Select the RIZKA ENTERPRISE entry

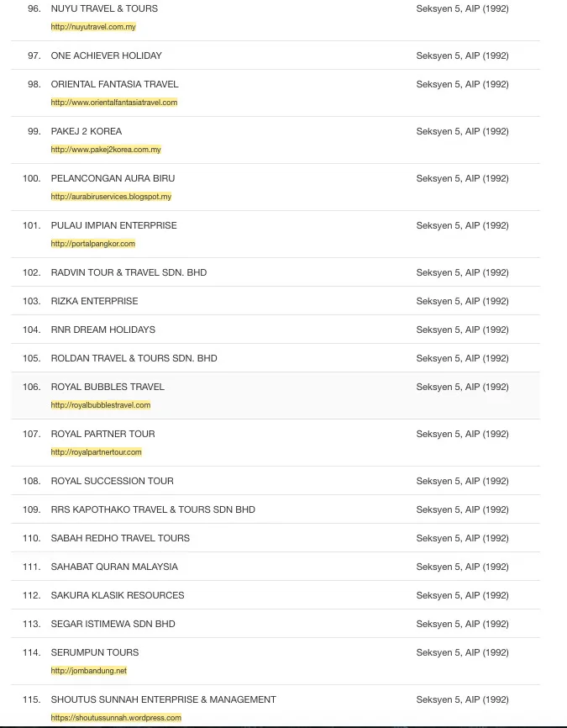coord(94,301)
